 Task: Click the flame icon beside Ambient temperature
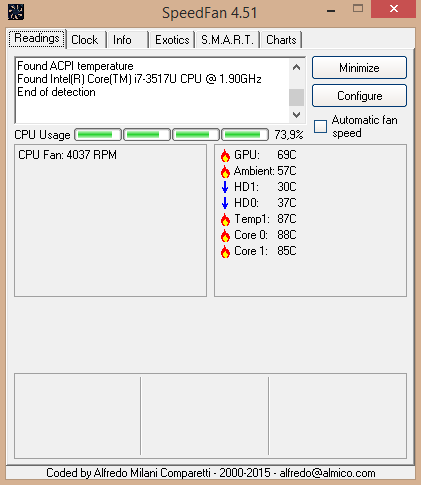(x=225, y=171)
